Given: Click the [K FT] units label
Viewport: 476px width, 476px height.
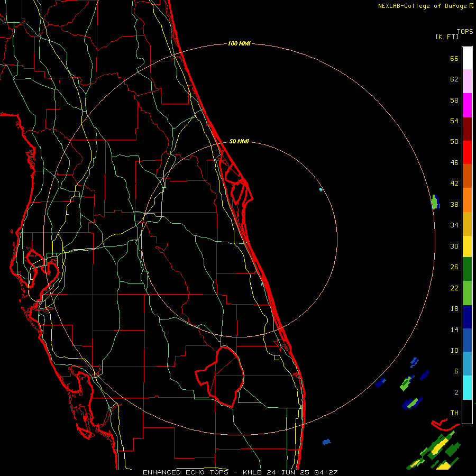Looking at the screenshot, I should tap(447, 36).
